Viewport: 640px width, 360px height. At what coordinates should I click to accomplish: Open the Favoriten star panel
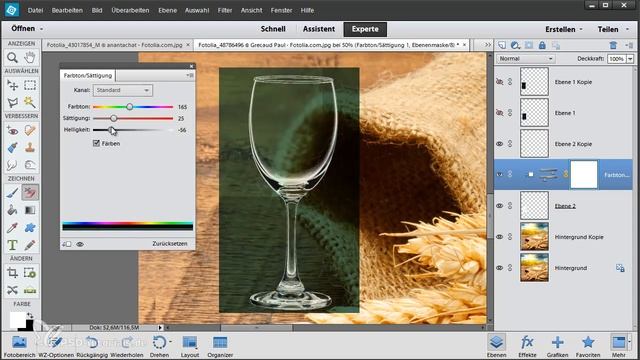[588, 346]
